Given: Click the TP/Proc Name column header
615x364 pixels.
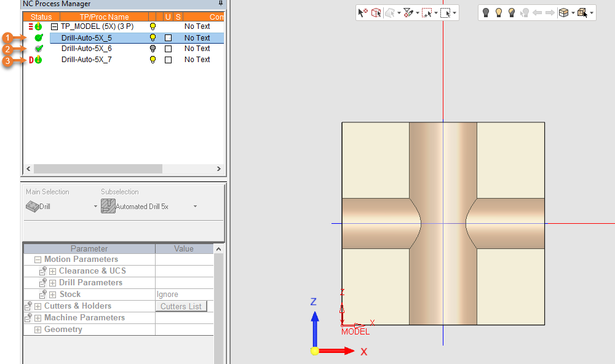Looking at the screenshot, I should (104, 17).
